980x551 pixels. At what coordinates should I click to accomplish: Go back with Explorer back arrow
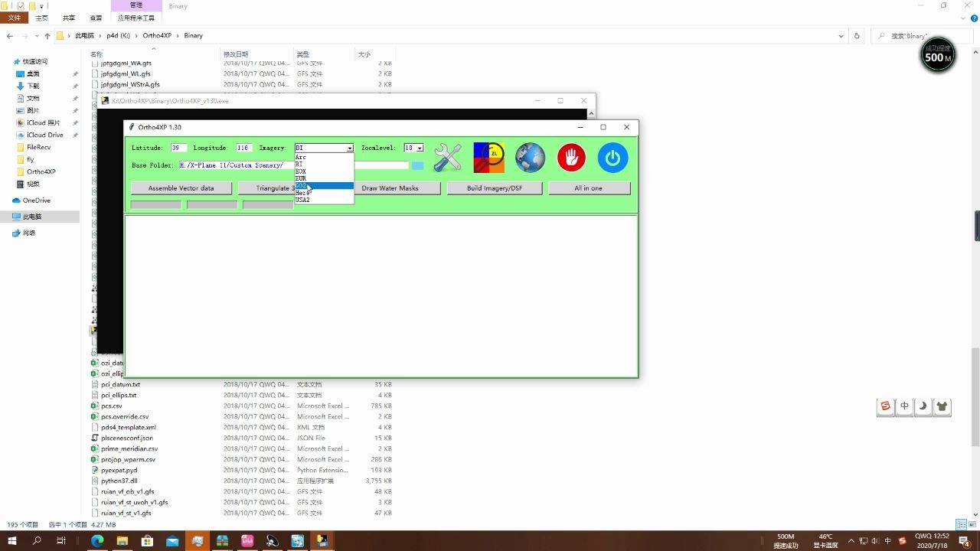pos(10,36)
